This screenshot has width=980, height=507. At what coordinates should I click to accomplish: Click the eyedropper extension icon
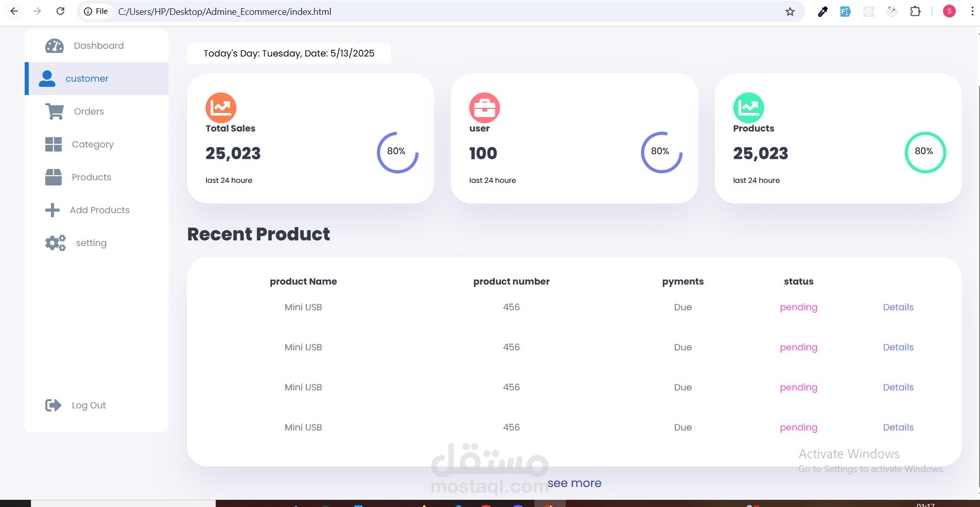tap(822, 11)
